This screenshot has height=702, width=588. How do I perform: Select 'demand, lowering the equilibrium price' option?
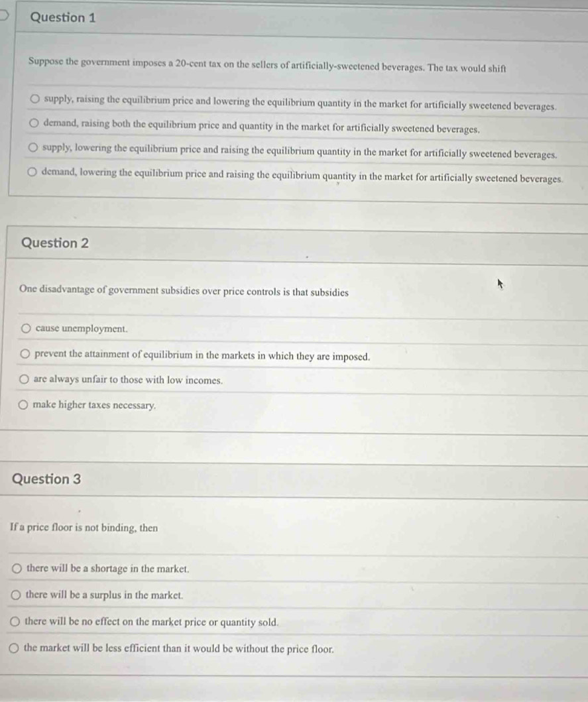click(31, 172)
